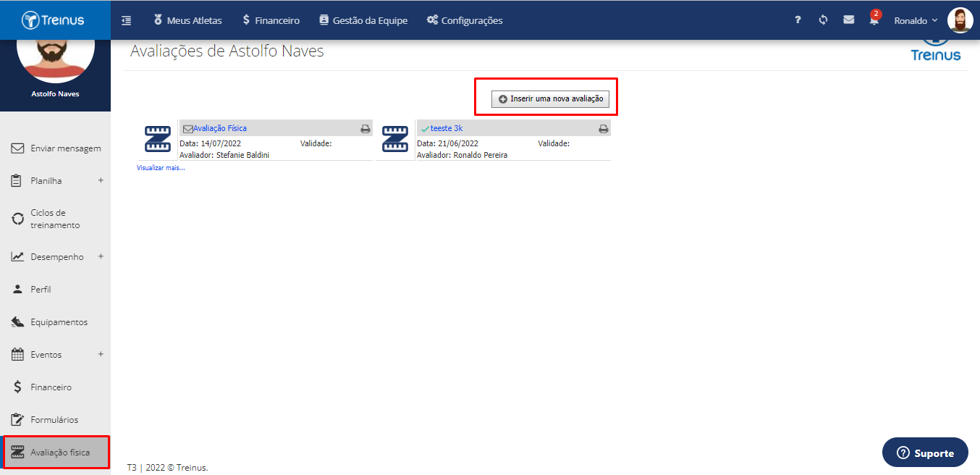
Task: Open the Suporte chat button
Action: tap(925, 453)
